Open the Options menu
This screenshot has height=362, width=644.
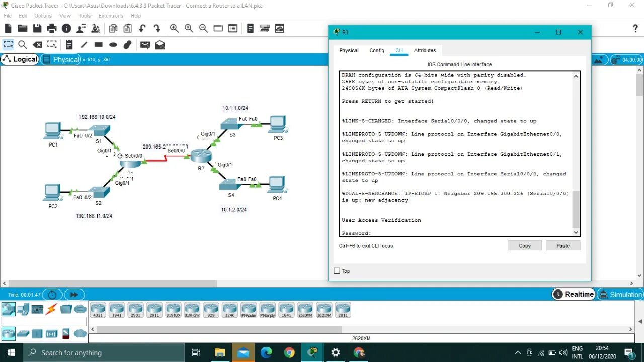coord(43,16)
